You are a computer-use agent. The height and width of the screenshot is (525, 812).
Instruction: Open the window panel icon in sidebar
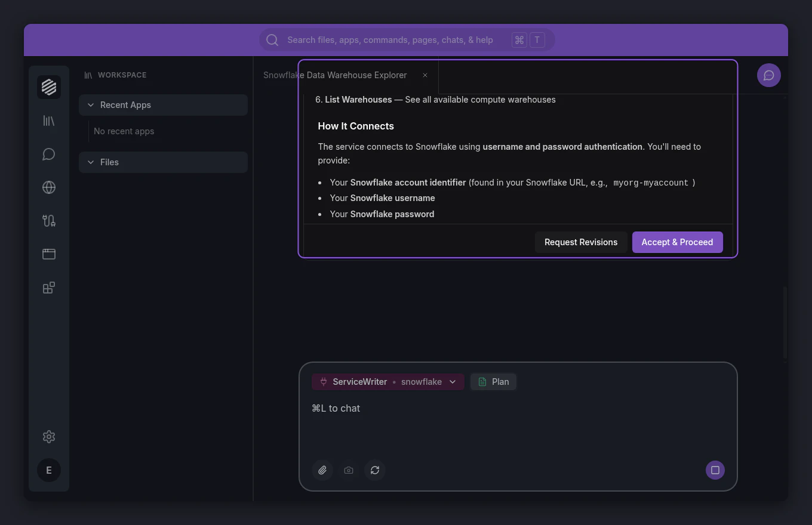tap(49, 254)
